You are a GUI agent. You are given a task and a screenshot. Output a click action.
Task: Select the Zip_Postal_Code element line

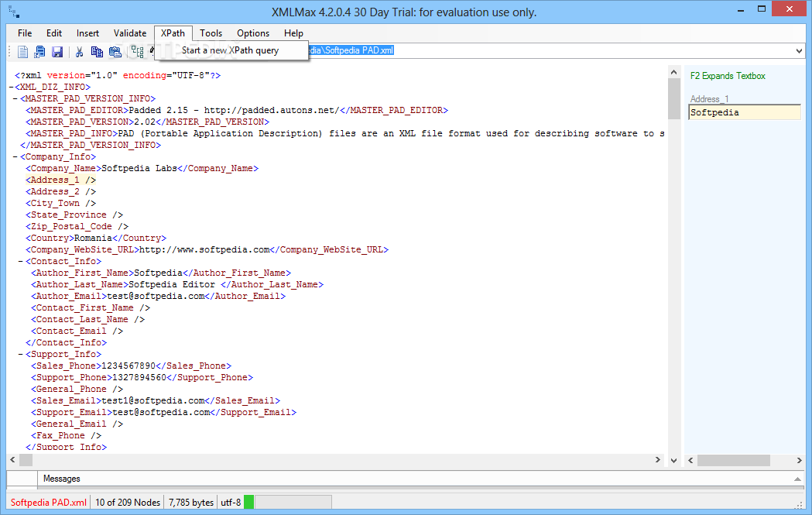[x=77, y=226]
